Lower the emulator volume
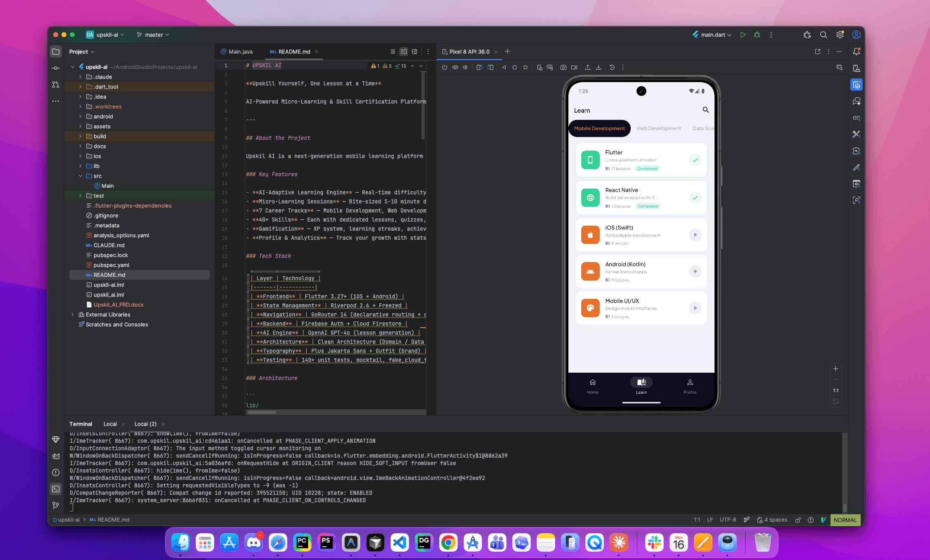The width and height of the screenshot is (930, 560). [466, 67]
